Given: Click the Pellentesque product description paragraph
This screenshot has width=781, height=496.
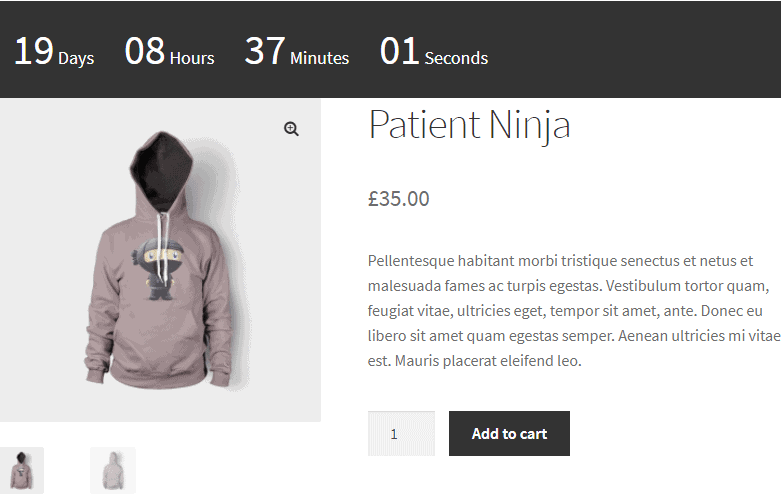Looking at the screenshot, I should click(x=572, y=310).
